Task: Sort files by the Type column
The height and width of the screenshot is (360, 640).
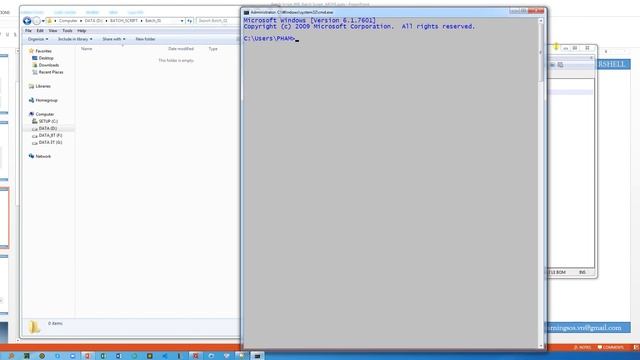Action: (213, 49)
